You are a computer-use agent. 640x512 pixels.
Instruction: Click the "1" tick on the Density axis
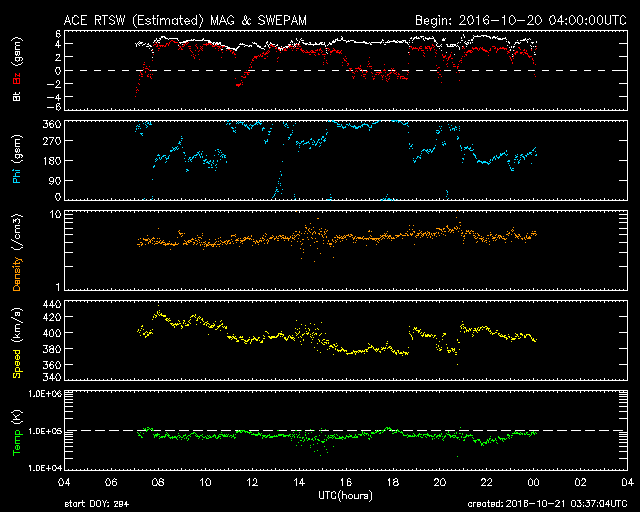tap(58, 287)
